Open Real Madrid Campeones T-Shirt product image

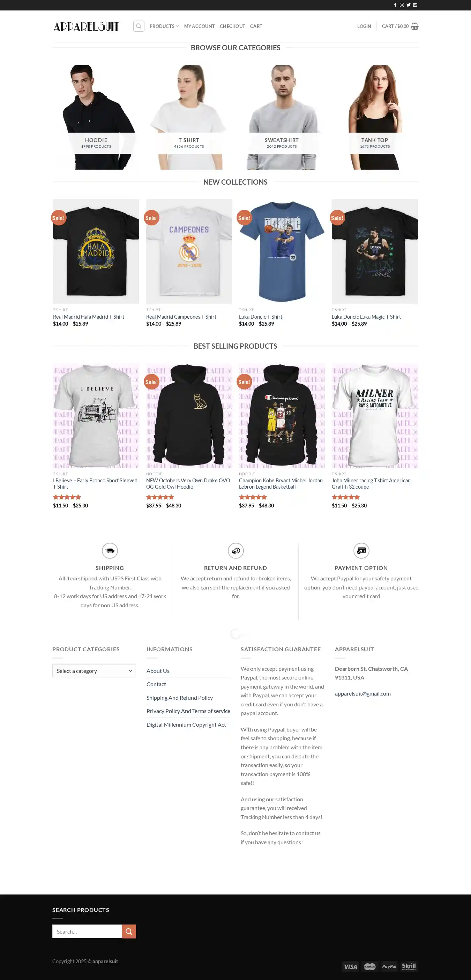tap(189, 252)
